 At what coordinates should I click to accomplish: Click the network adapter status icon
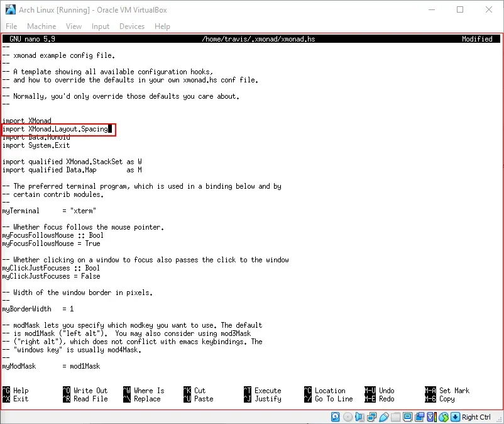coord(371,416)
